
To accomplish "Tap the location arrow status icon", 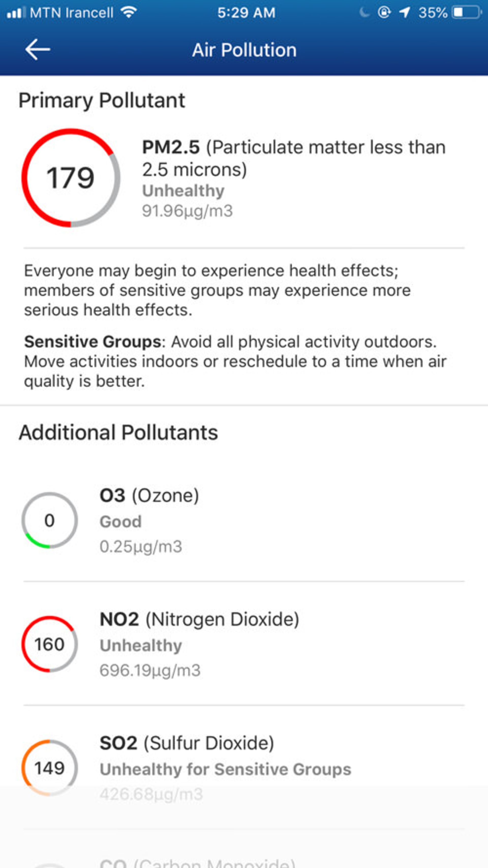I will pyautogui.click(x=404, y=13).
